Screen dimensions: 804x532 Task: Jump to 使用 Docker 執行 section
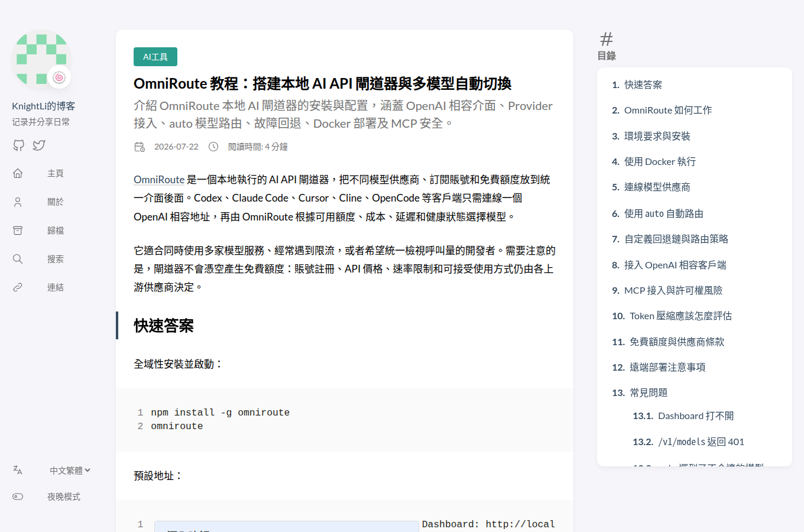tap(660, 161)
